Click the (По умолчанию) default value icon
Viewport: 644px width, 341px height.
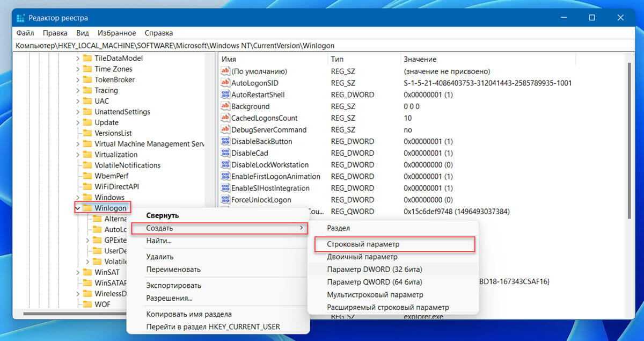[225, 71]
